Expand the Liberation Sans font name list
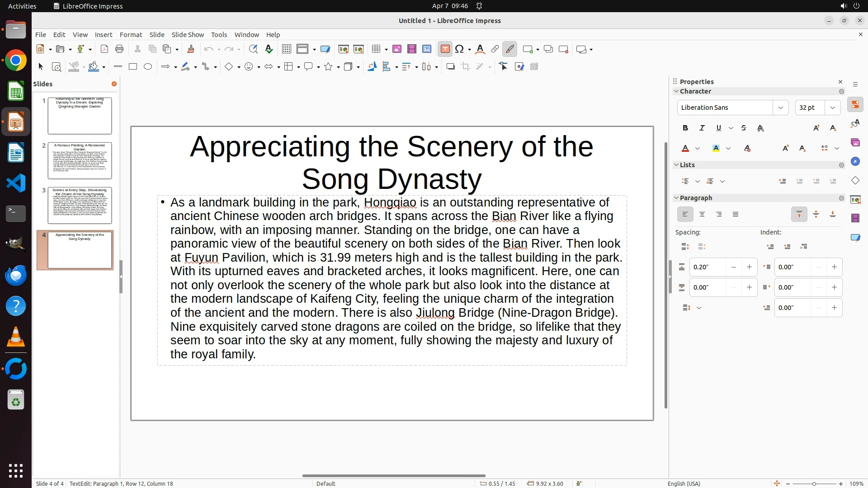This screenshot has width=868, height=488. point(780,108)
